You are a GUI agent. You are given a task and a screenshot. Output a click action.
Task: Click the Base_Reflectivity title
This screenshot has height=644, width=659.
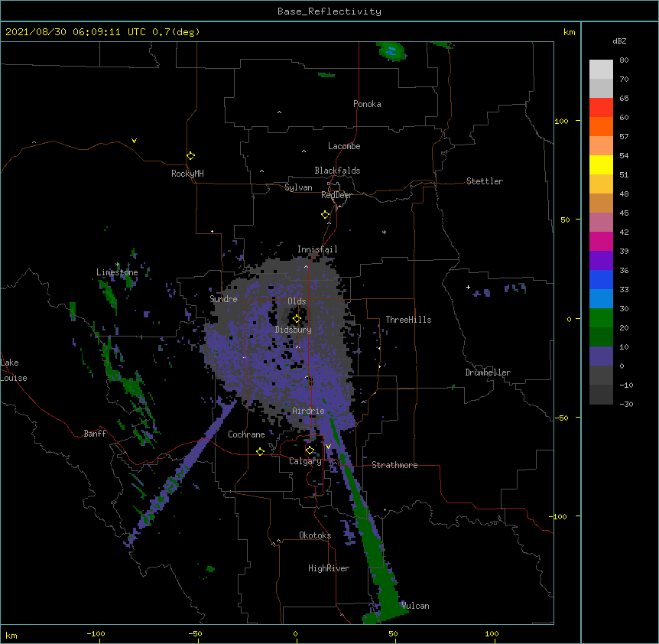point(329,11)
